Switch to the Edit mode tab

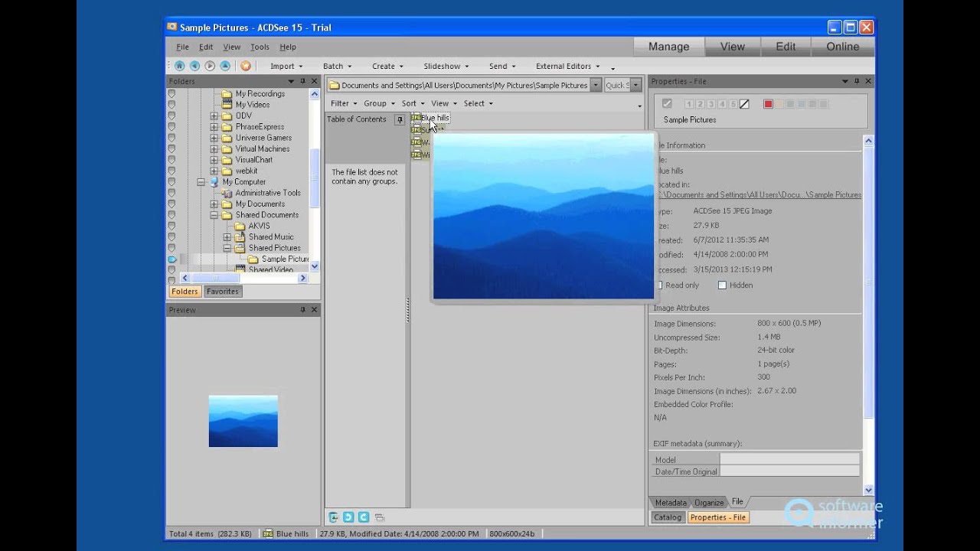(x=786, y=47)
